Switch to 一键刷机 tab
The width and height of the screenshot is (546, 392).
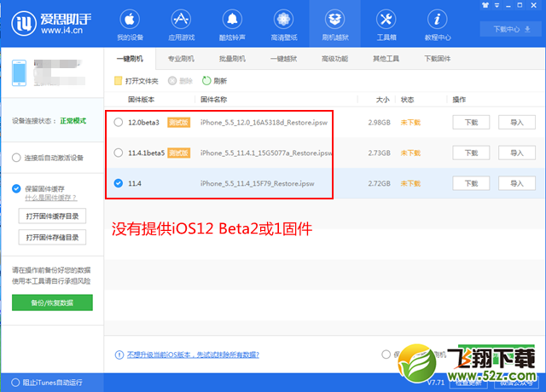(130, 59)
